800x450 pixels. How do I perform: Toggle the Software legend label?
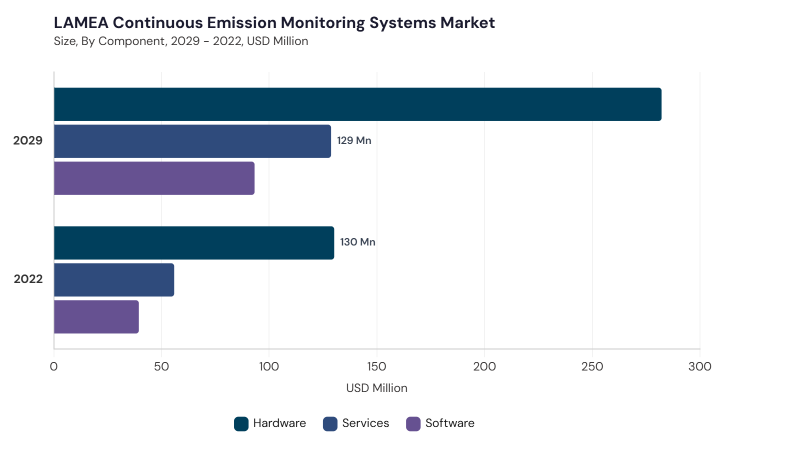coord(449,423)
